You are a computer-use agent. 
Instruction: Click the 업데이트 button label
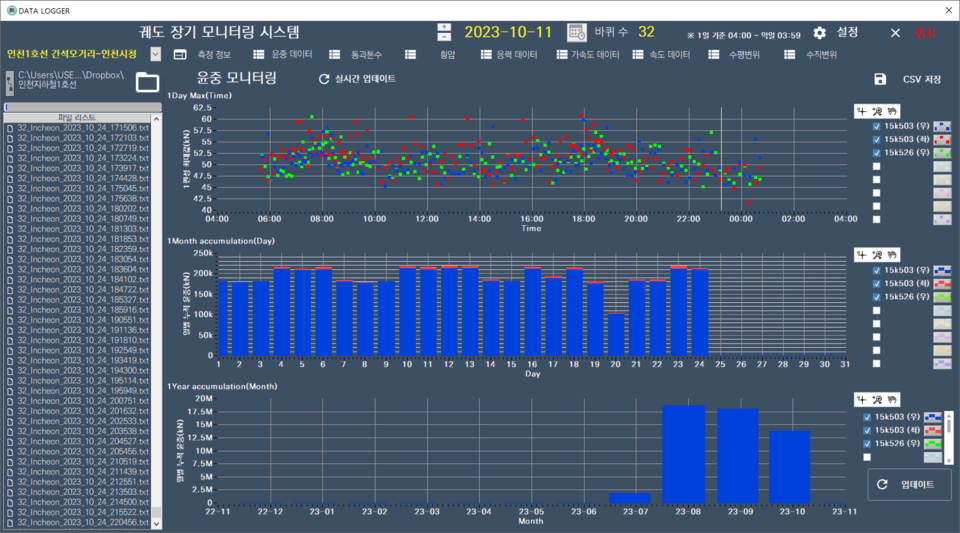point(917,485)
